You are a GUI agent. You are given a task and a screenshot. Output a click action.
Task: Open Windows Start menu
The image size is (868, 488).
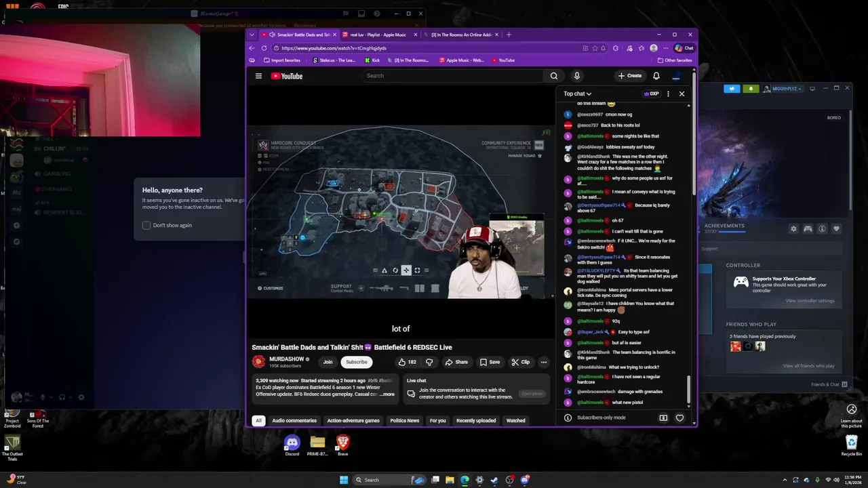point(344,480)
